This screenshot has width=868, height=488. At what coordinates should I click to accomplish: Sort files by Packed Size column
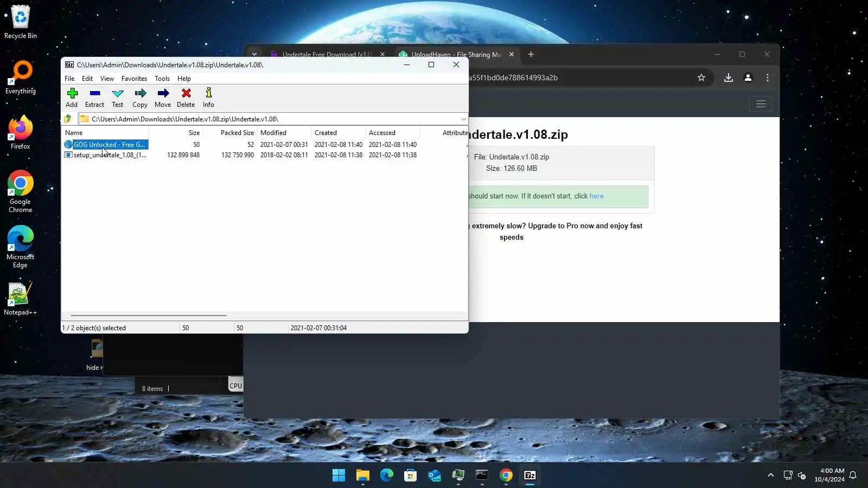tap(230, 133)
